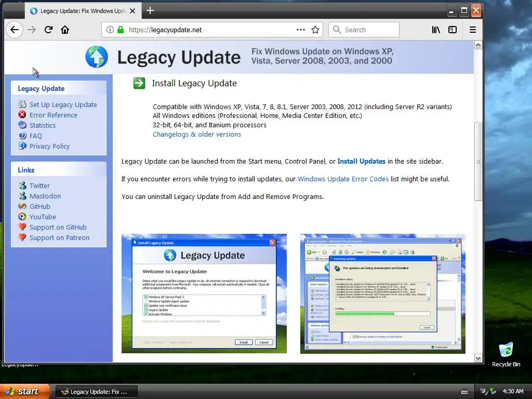Click the forward navigation arrow
The width and height of the screenshot is (532, 399).
click(x=32, y=30)
